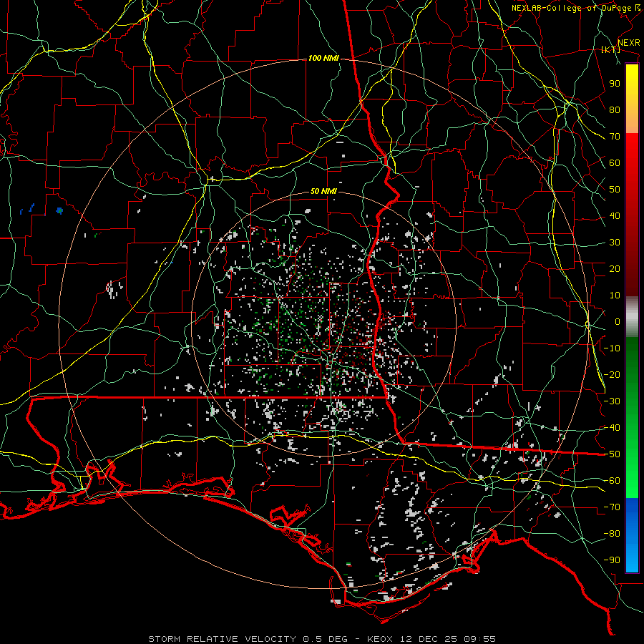Select the positive 70 value on velocity scale
The width and height of the screenshot is (644, 644).
615,137
